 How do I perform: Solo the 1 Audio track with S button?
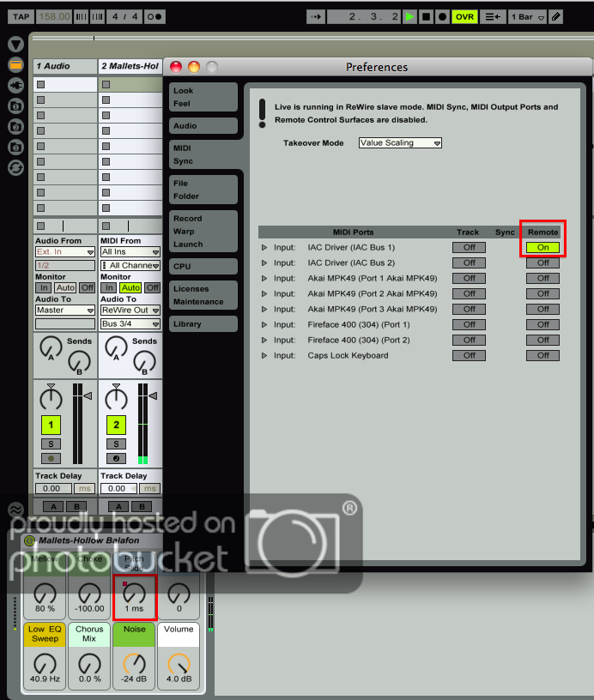51,444
